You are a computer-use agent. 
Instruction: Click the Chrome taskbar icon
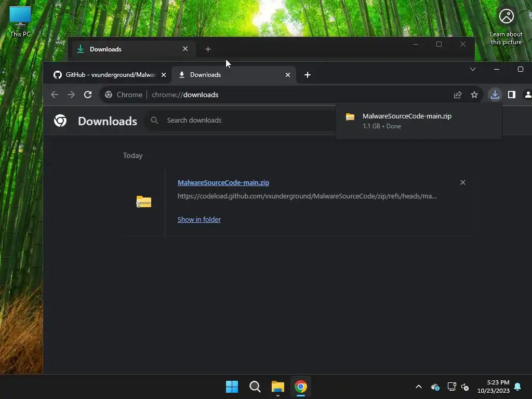pyautogui.click(x=301, y=387)
